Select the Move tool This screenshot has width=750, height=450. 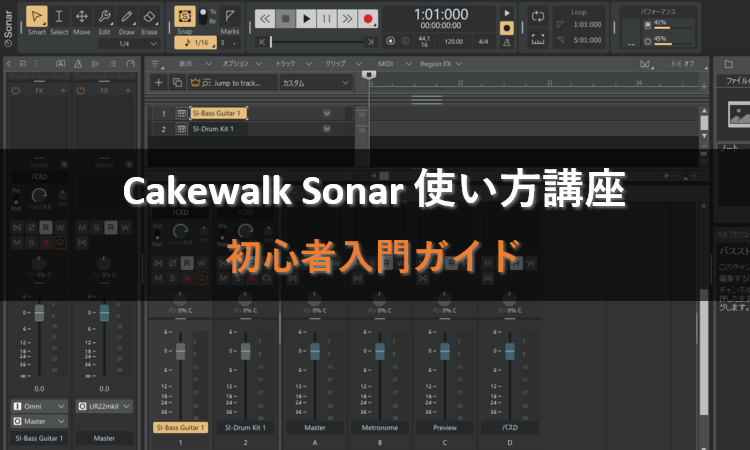[x=82, y=20]
